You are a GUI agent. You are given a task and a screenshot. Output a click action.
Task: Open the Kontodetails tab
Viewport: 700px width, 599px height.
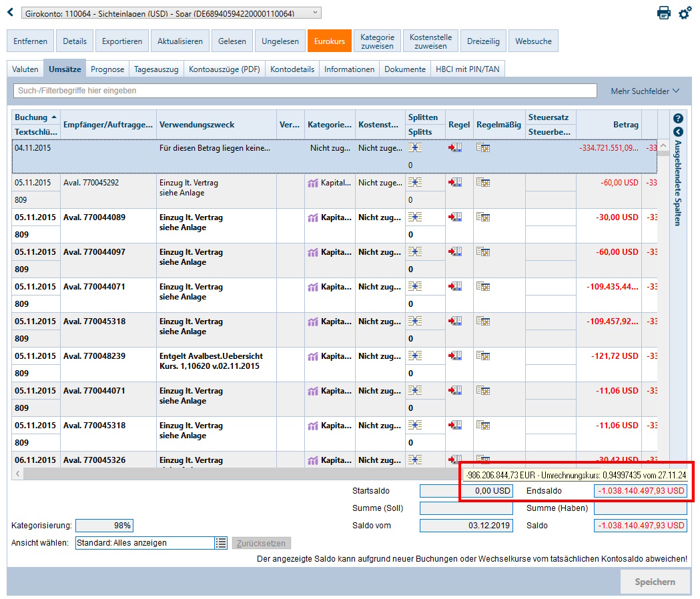[292, 69]
